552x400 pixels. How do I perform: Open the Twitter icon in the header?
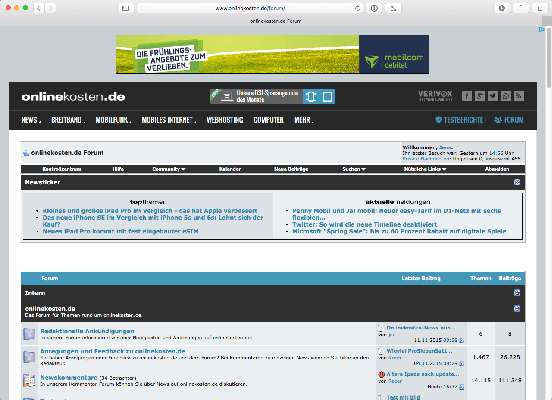click(493, 96)
